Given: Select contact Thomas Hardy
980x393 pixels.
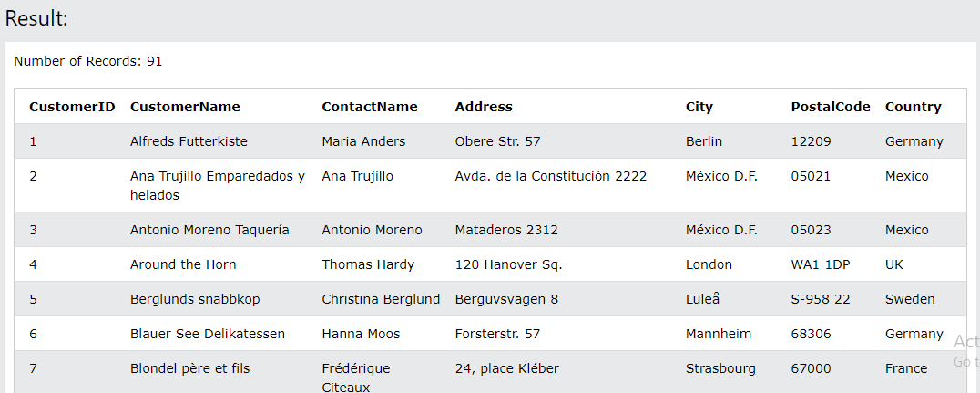Looking at the screenshot, I should [368, 264].
